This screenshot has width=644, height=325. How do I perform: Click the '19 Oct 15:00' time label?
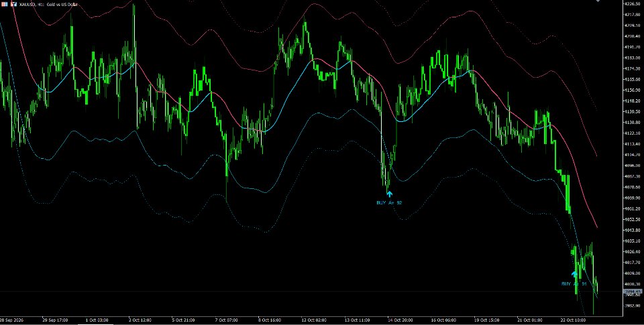pos(486,320)
